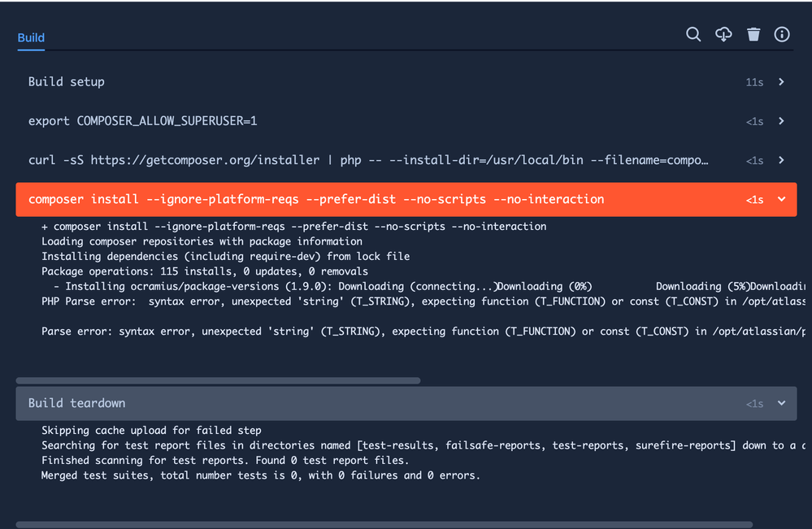Click 'Skipping cache upload for failed step' line
The width and height of the screenshot is (812, 529).
(151, 430)
